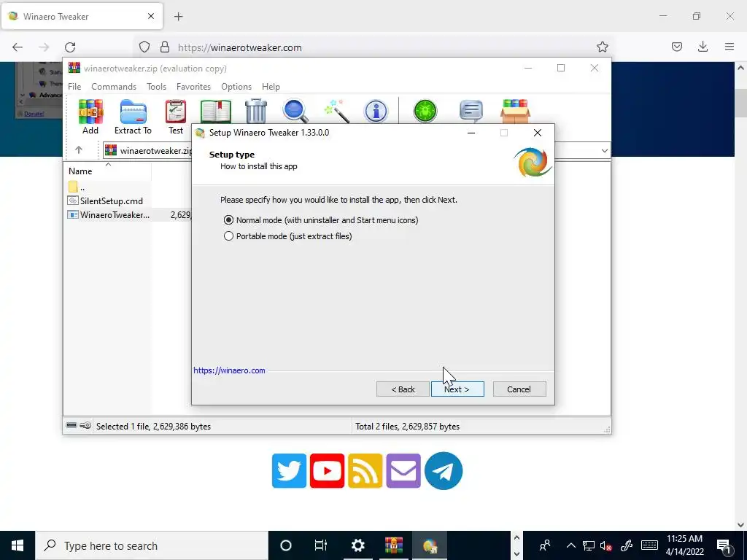This screenshot has width=747, height=560.
Task: Select Normal mode radio button
Action: [x=228, y=220]
